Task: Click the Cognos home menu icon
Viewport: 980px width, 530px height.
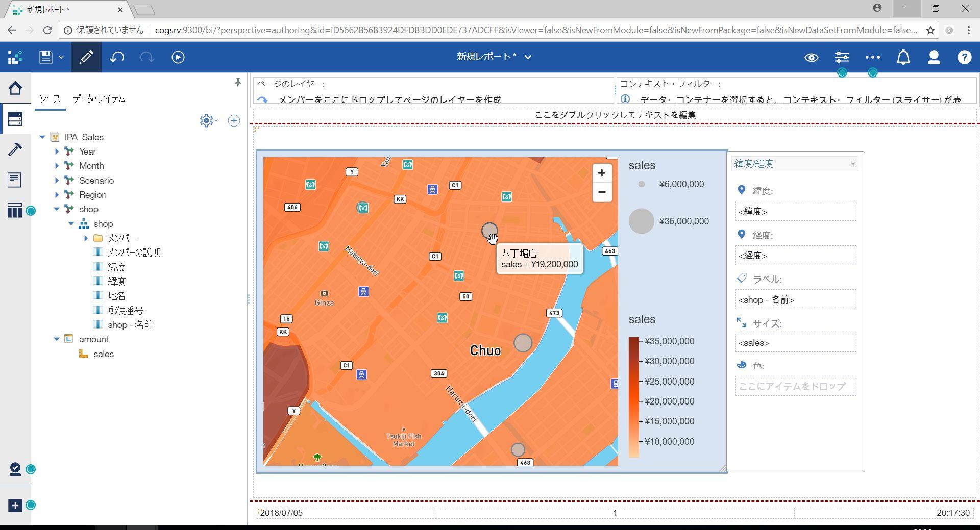Action: (x=15, y=57)
